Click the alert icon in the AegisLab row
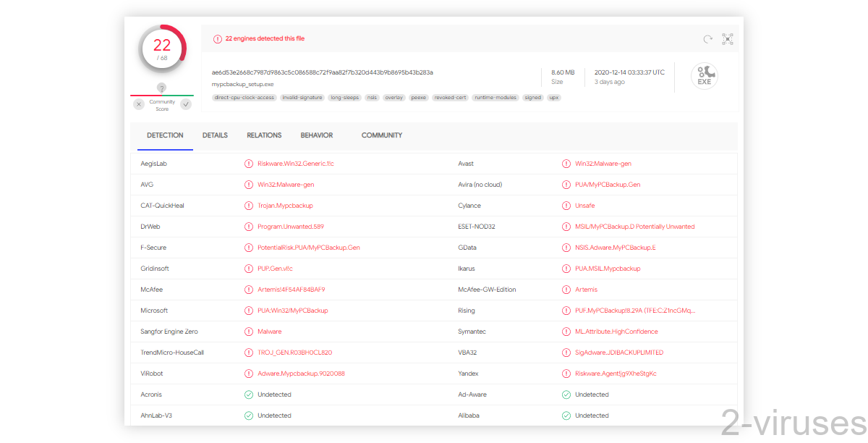Image resolution: width=868 pixels, height=443 pixels. coord(249,164)
